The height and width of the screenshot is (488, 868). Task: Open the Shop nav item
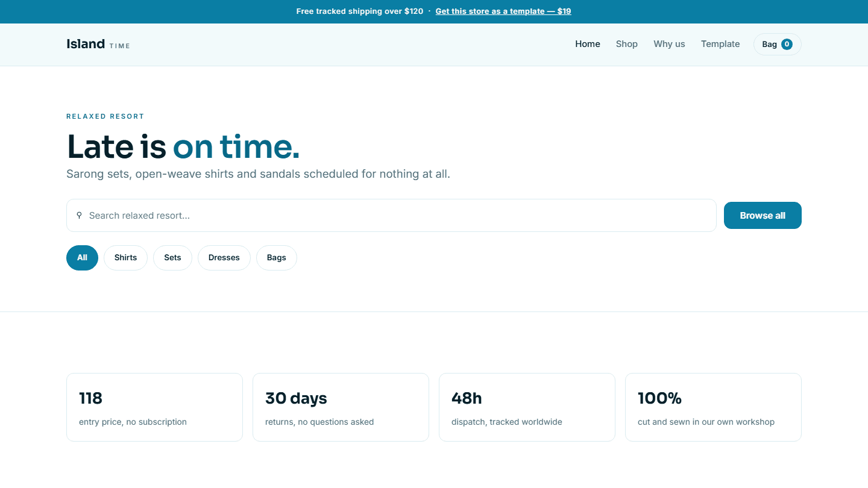[627, 44]
